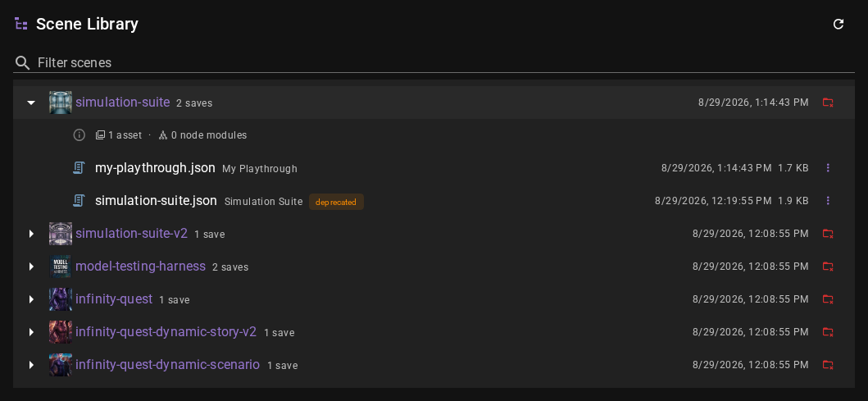The width and height of the screenshot is (868, 401).
Task: Click the '1 save' text beside simulation-suite-v2
Action: [x=209, y=235]
